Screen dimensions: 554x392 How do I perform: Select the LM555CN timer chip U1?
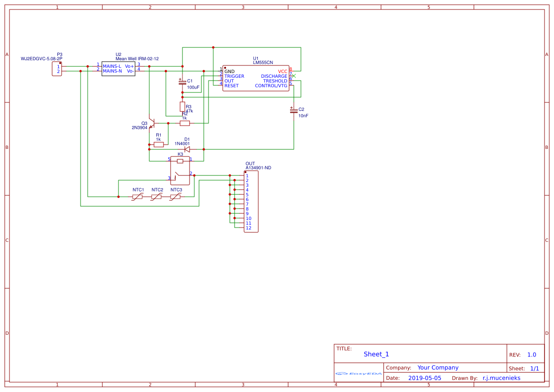click(x=256, y=78)
